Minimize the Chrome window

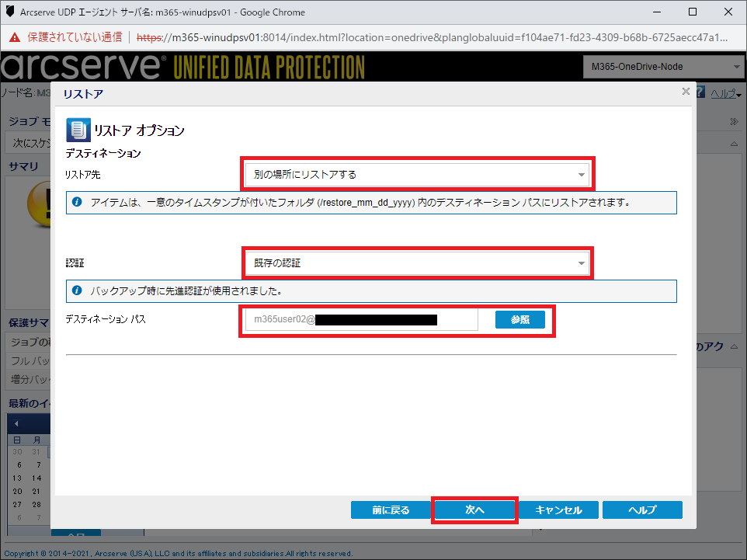point(657,12)
